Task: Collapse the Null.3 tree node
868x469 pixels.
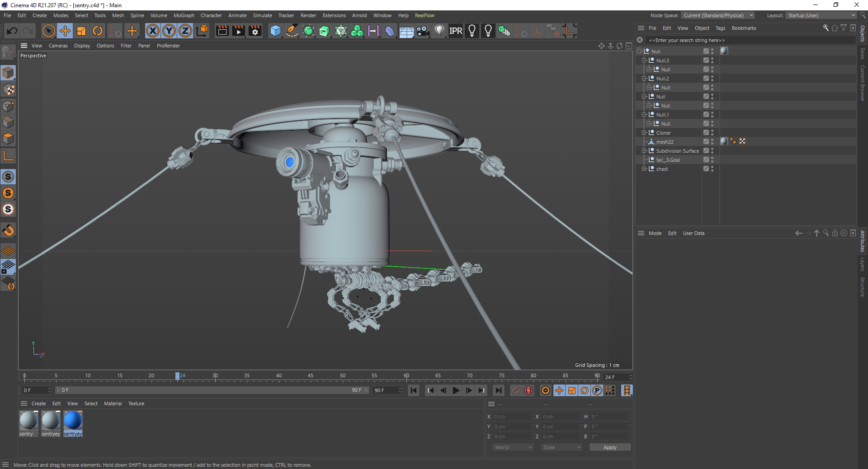Action: click(x=644, y=61)
